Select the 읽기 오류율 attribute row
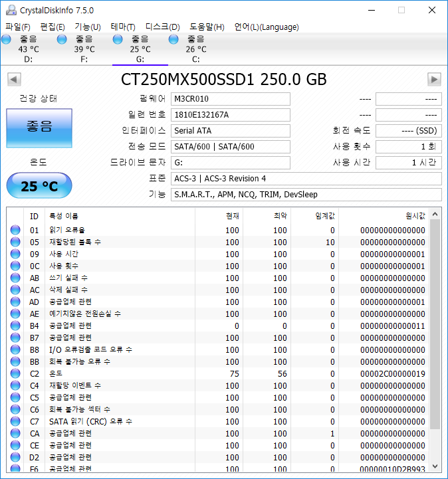 [218, 230]
